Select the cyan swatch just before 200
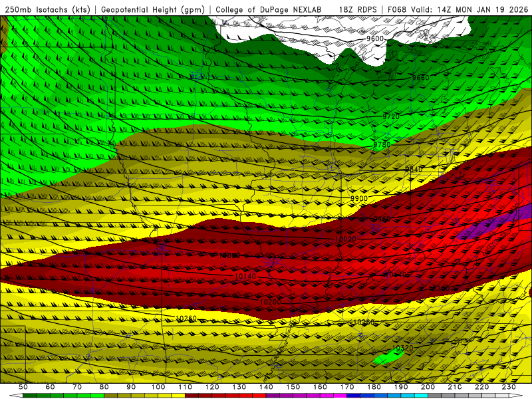The image size is (532, 399). pyautogui.click(x=421, y=396)
